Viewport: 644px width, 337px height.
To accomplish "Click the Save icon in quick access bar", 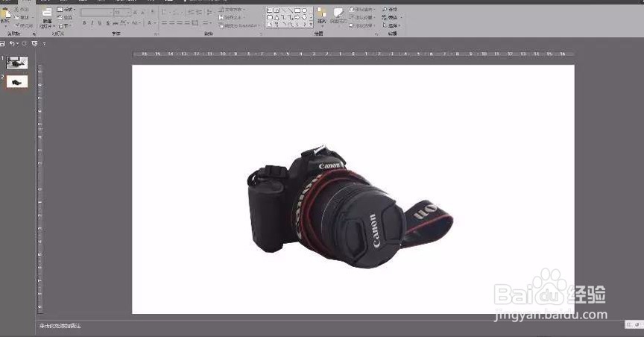I will [2, 43].
